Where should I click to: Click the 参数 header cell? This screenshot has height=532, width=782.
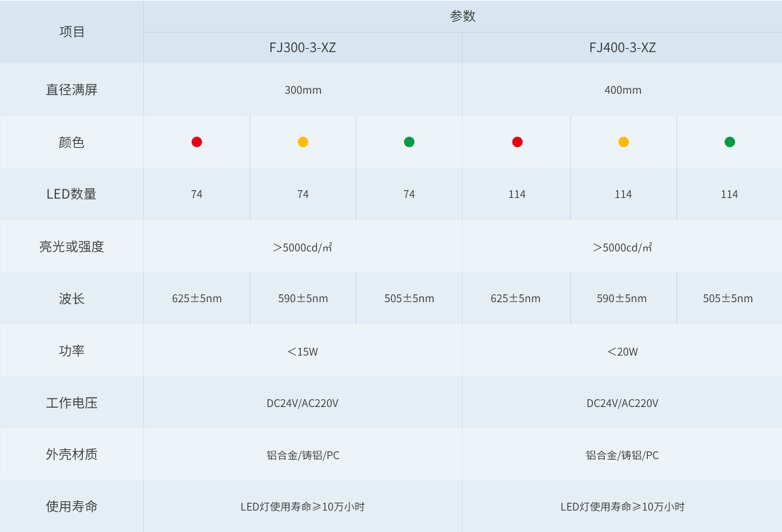pyautogui.click(x=463, y=16)
